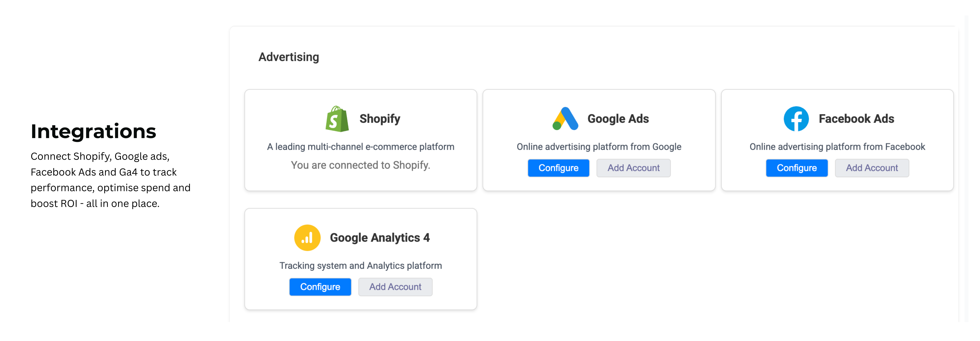Click the Google Ads logo icon
980x341 pixels.
coord(565,119)
